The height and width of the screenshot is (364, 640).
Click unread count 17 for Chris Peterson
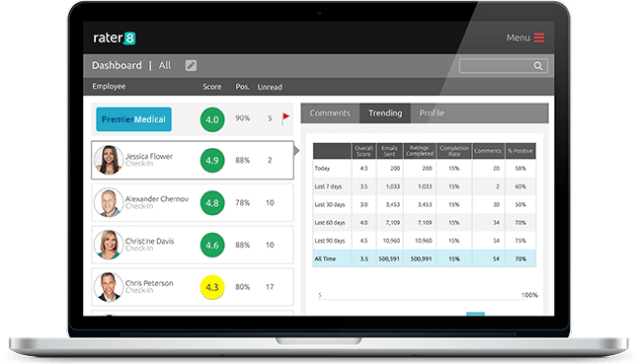(x=270, y=287)
